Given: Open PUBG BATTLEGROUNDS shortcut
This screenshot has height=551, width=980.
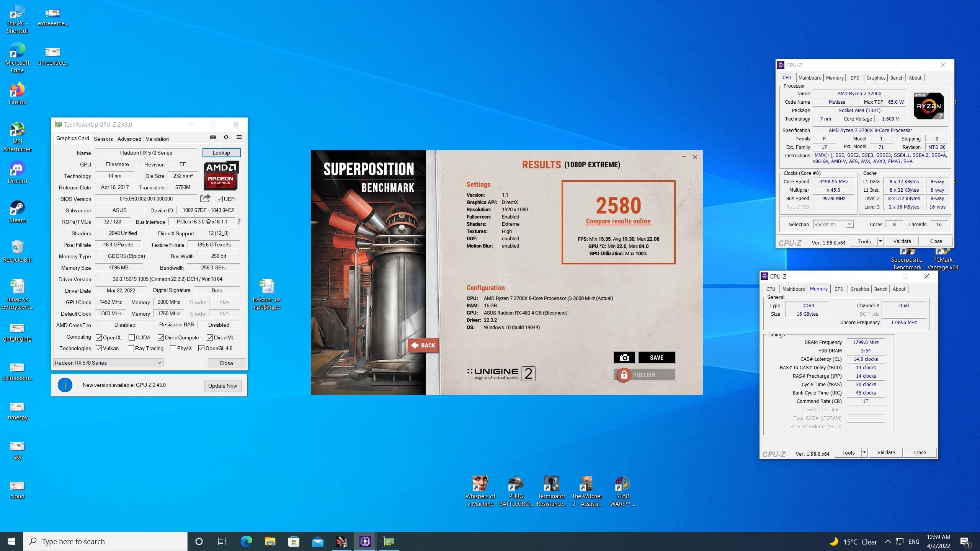Looking at the screenshot, I should (x=516, y=492).
